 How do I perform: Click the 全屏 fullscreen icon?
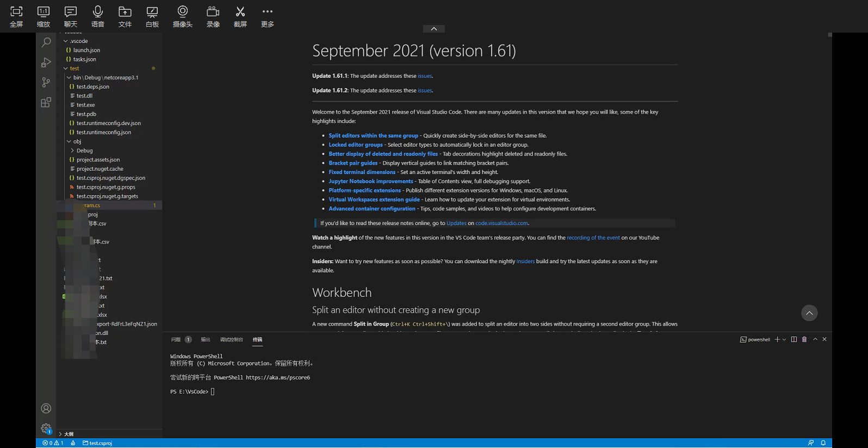coord(16,16)
